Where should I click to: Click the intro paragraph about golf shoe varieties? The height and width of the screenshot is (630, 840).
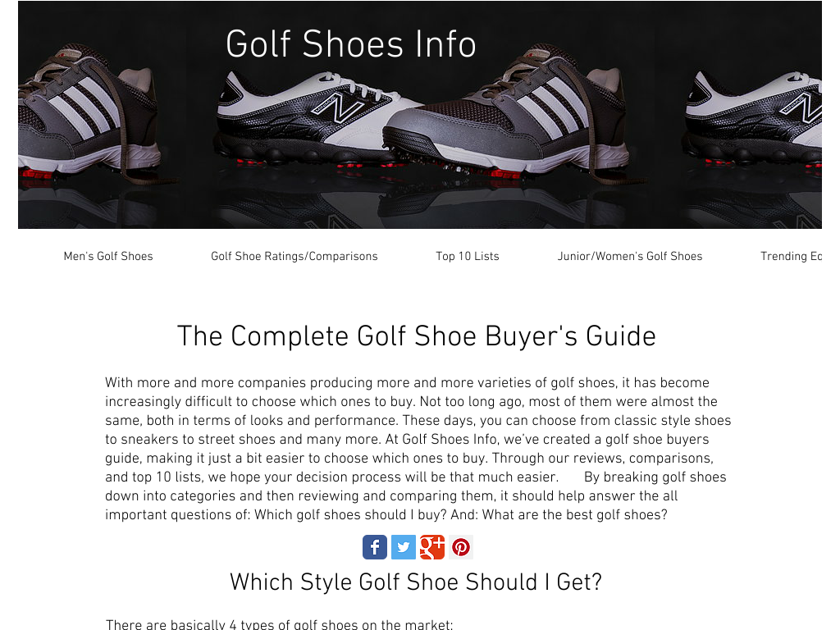(418, 449)
